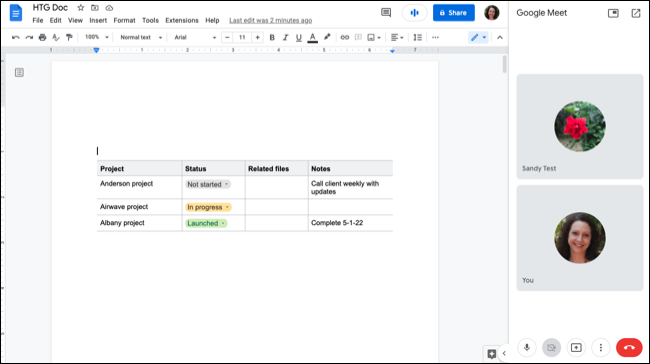The width and height of the screenshot is (650, 364).
Task: Click the Complete 5-1-22 notes cell
Action: (350, 223)
